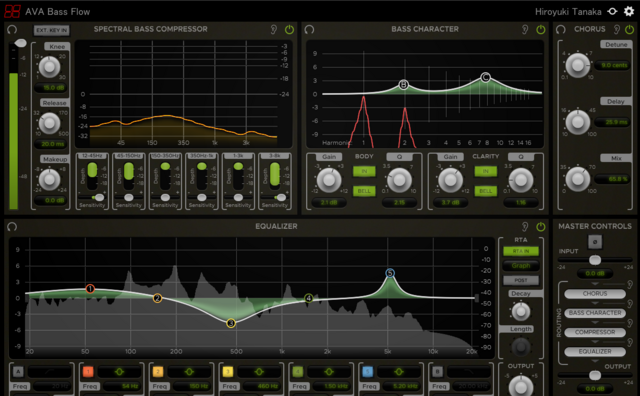Toggle the filter B enable button
Image resolution: width=640 pixels, height=396 pixels.
click(437, 372)
